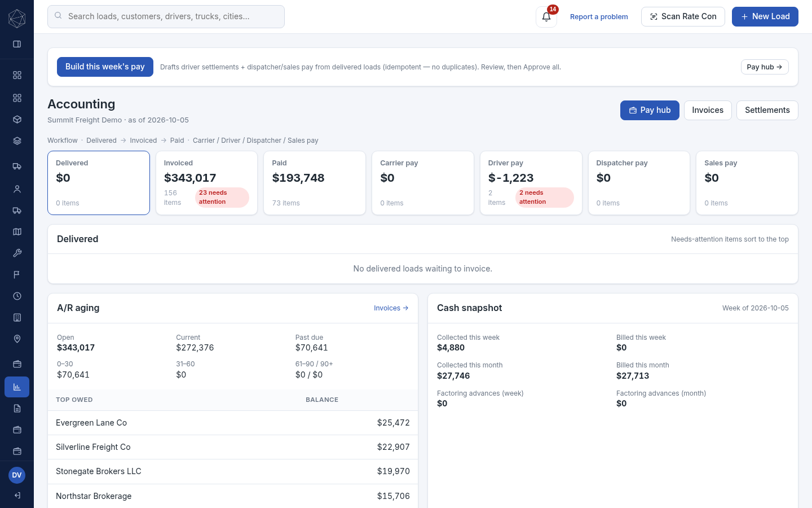The image size is (812, 508).
Task: Focus the search loads, customers, drivers field
Action: click(166, 16)
